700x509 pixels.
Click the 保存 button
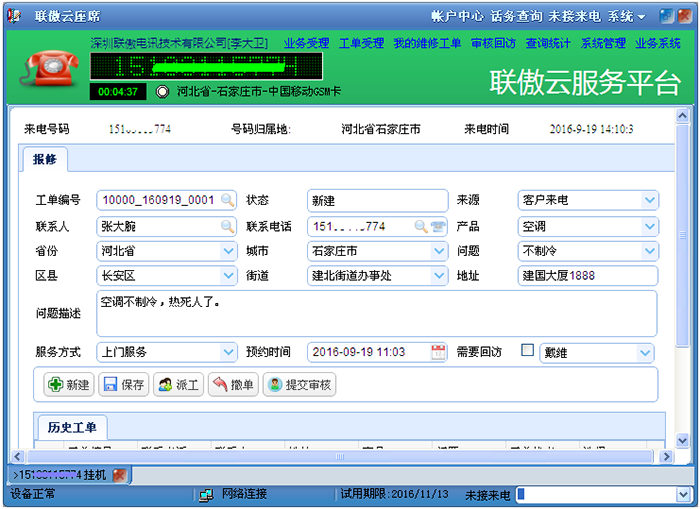click(124, 385)
